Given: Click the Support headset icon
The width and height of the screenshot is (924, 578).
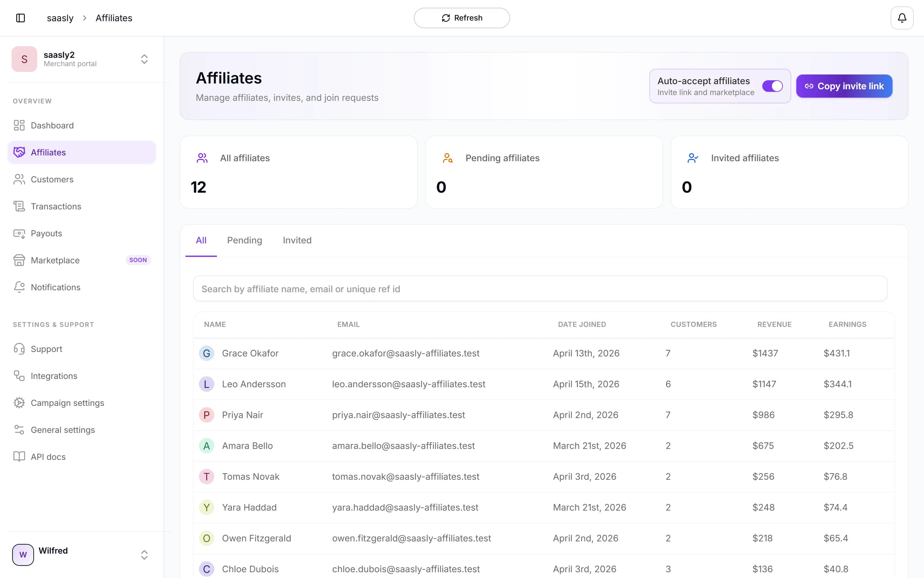Looking at the screenshot, I should coord(19,349).
